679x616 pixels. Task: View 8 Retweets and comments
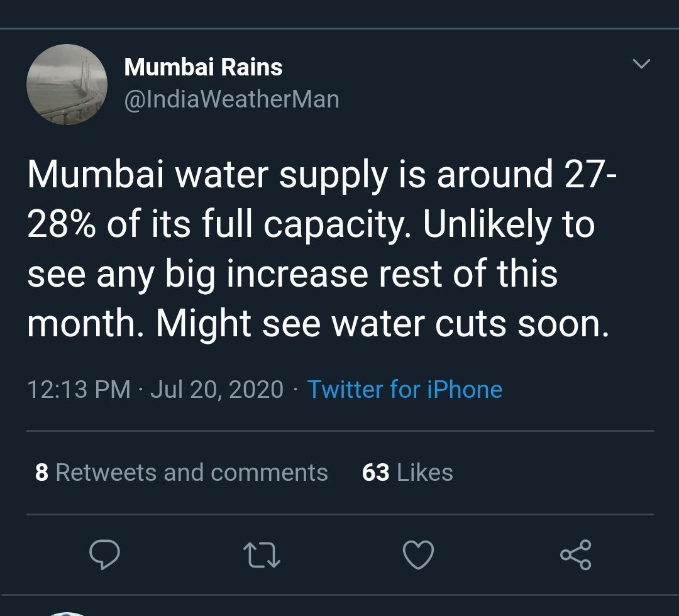(x=181, y=472)
